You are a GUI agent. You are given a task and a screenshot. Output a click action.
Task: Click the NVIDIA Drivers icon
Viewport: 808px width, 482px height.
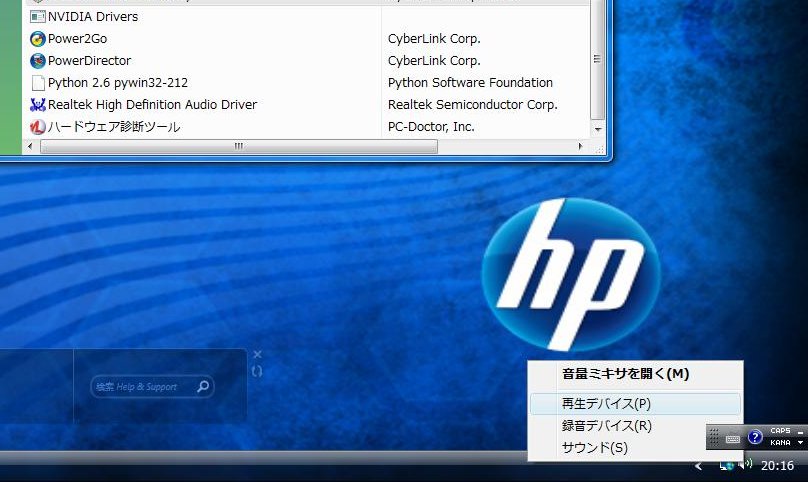(38, 16)
